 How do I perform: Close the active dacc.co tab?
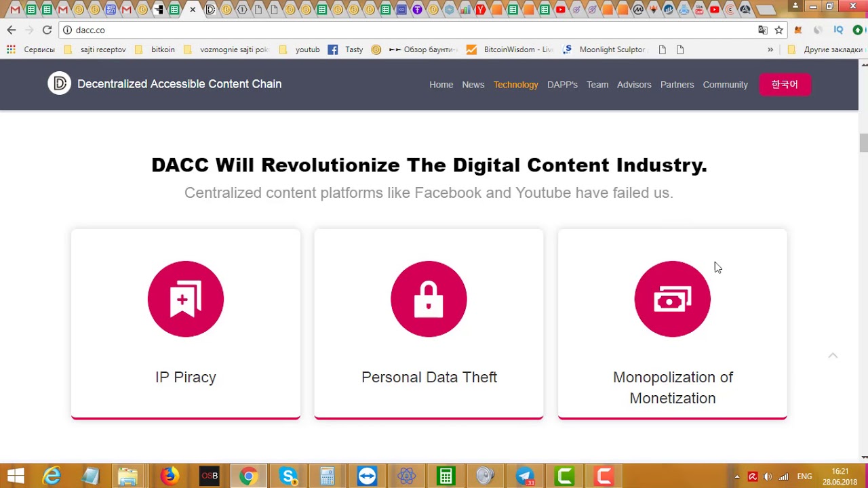tap(193, 9)
